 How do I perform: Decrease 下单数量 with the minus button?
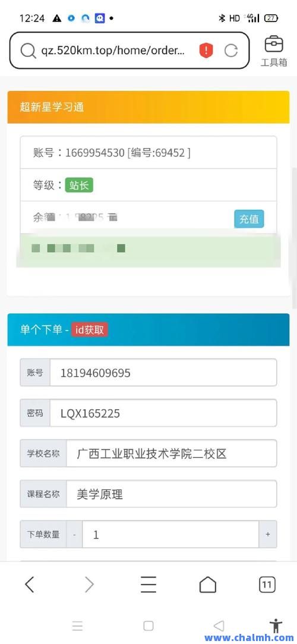(74, 535)
